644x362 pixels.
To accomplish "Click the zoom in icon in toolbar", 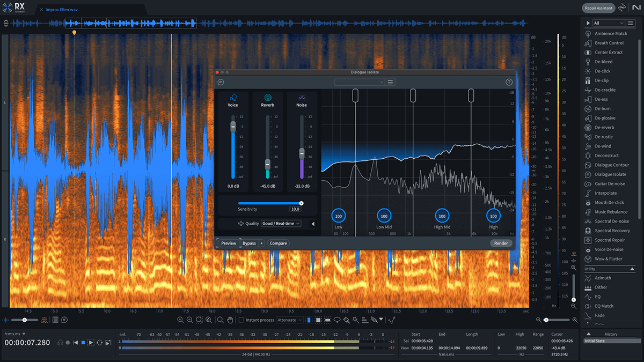I will [x=181, y=320].
